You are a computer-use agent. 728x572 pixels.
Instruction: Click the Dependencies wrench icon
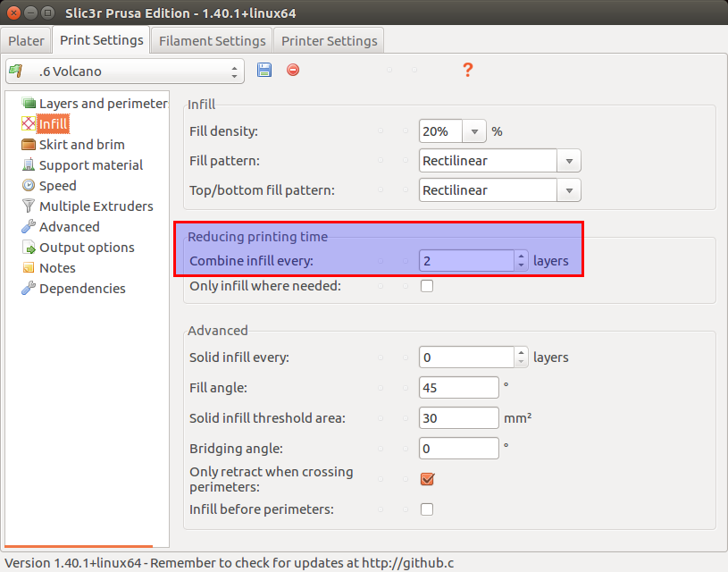point(29,288)
